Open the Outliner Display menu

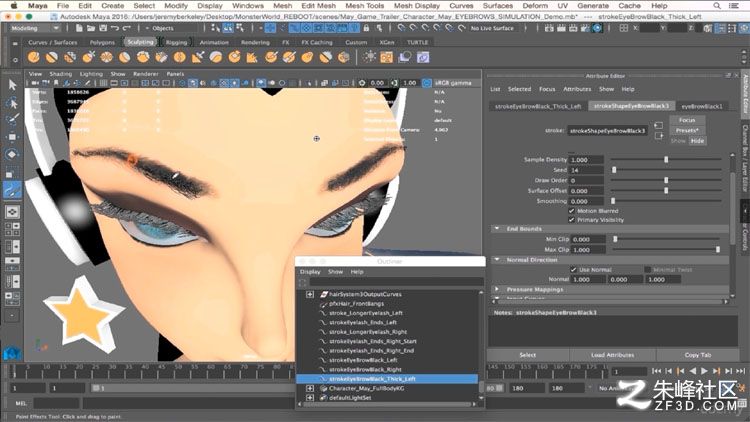pos(310,272)
